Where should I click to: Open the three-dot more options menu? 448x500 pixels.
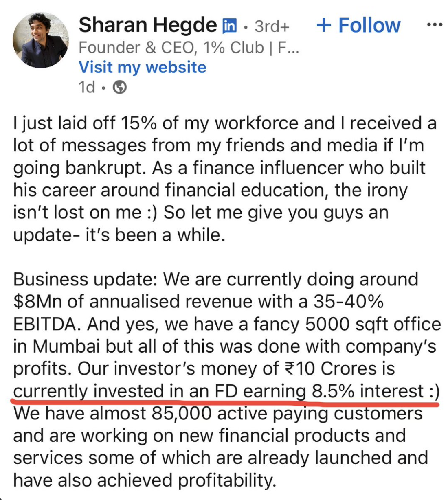point(434,25)
